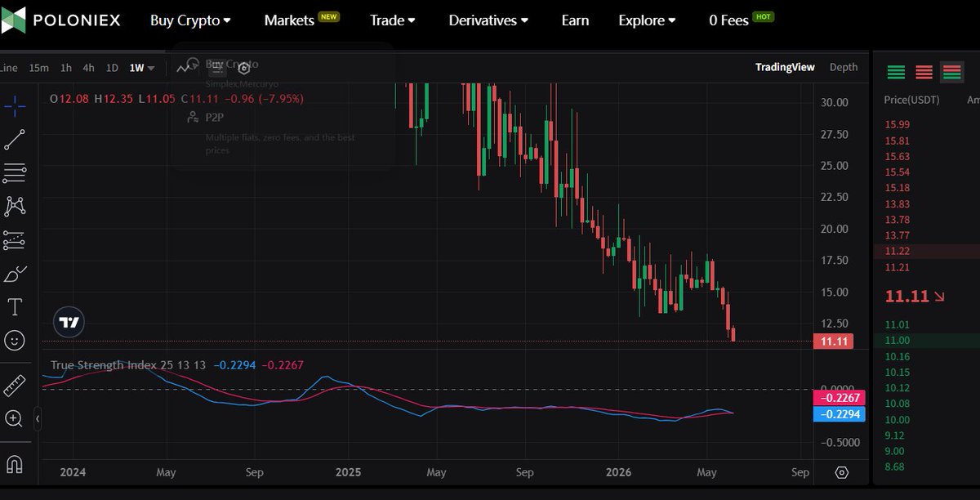The width and height of the screenshot is (980, 500).
Task: Click the last price 11.11
Action: coord(907,296)
